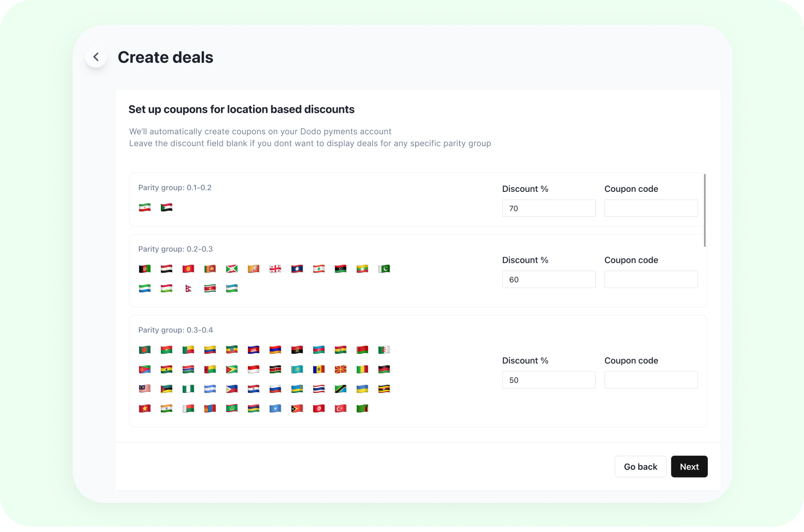Viewport: 804px width, 532px height.
Task: Click the Indonesia flag
Action: click(x=254, y=369)
